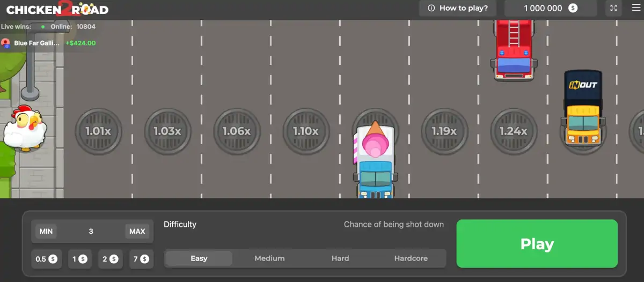
Task: Click the Difficulty label
Action: 180,225
